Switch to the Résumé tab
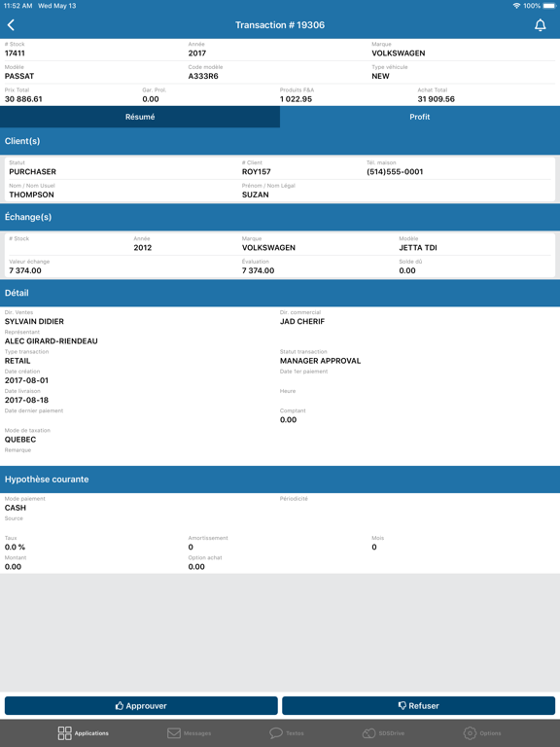560x747 pixels. (x=140, y=117)
